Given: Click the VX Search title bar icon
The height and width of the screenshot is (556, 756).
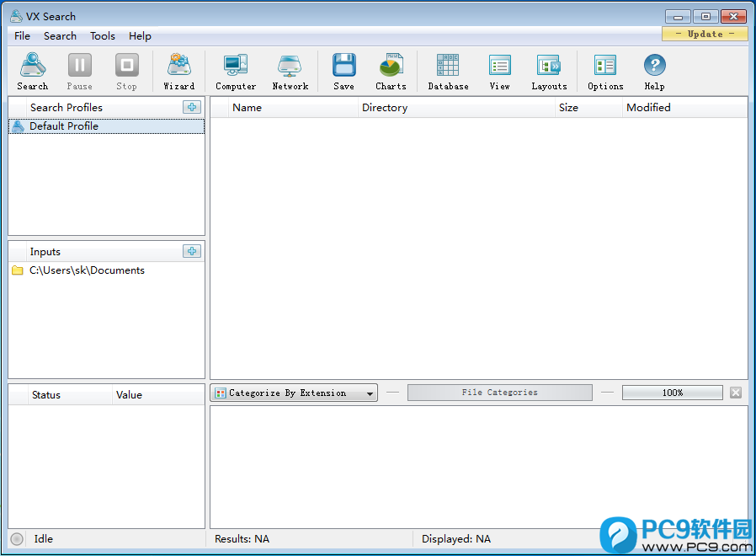Looking at the screenshot, I should (16, 16).
